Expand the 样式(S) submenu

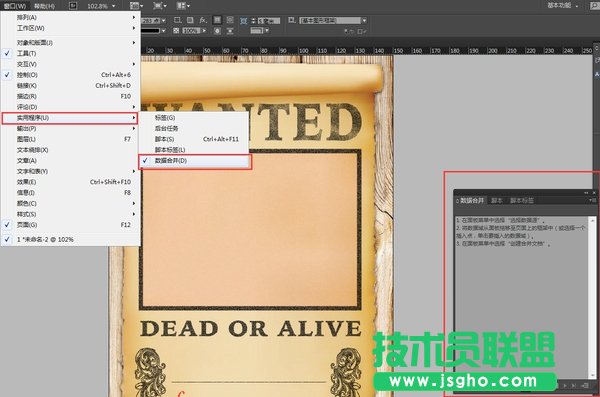coord(70,214)
